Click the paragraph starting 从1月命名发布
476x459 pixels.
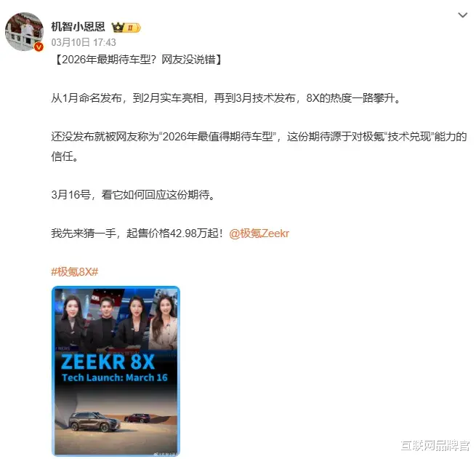coord(227,98)
